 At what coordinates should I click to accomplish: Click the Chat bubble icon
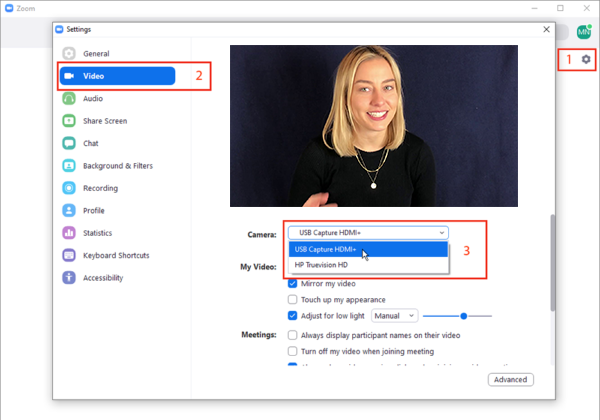[69, 143]
